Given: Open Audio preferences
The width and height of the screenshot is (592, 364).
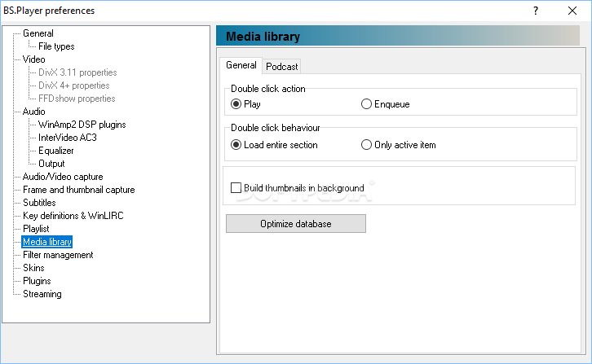Looking at the screenshot, I should [33, 112].
